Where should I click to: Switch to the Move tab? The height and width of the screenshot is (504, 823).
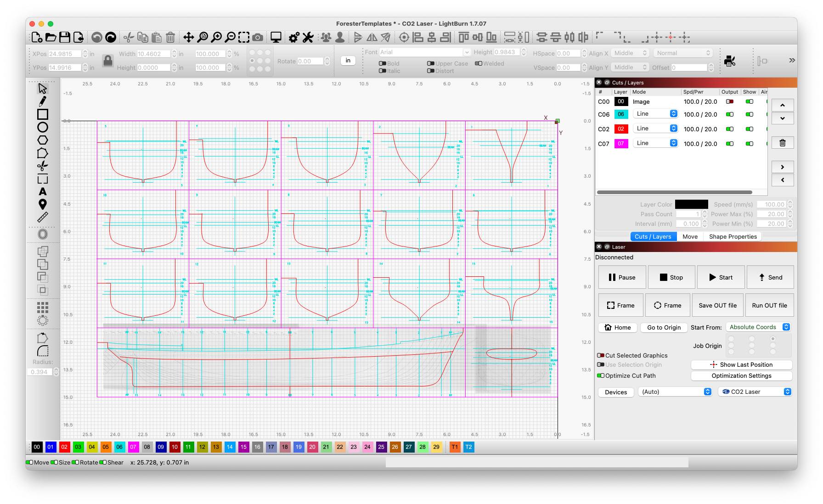pos(690,236)
